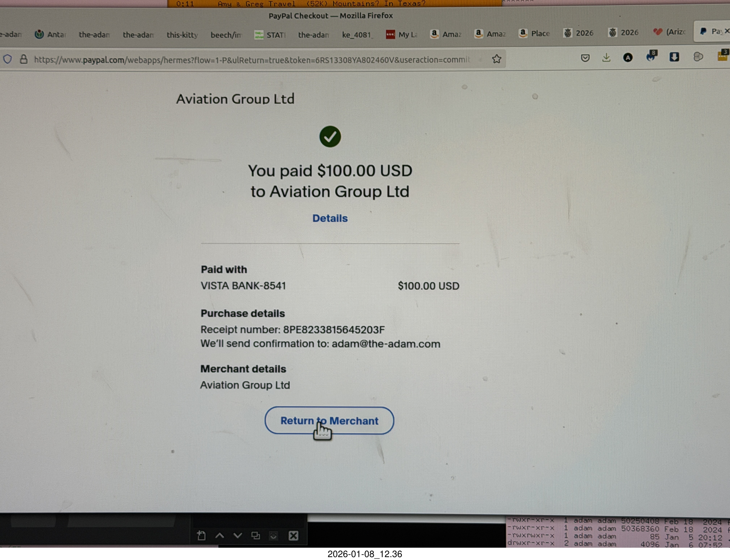The width and height of the screenshot is (730, 560).
Task: Click the '$100.00 USD' amount beside VISTA BANK
Action: 428,286
